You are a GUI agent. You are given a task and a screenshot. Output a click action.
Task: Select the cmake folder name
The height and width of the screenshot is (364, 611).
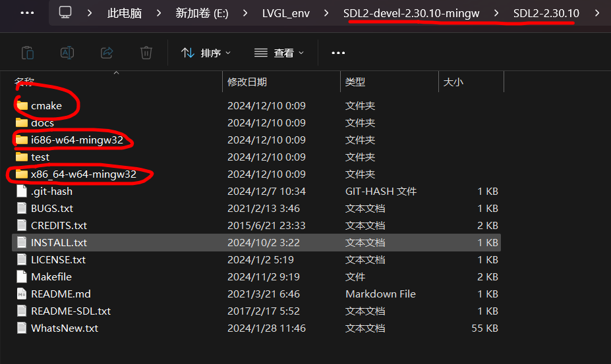(46, 105)
